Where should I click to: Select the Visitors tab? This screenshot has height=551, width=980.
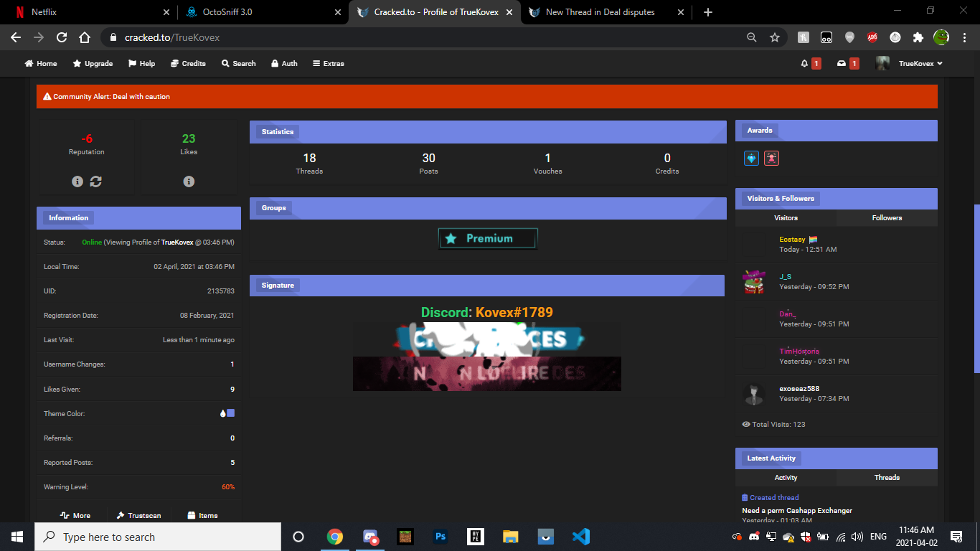coord(786,217)
